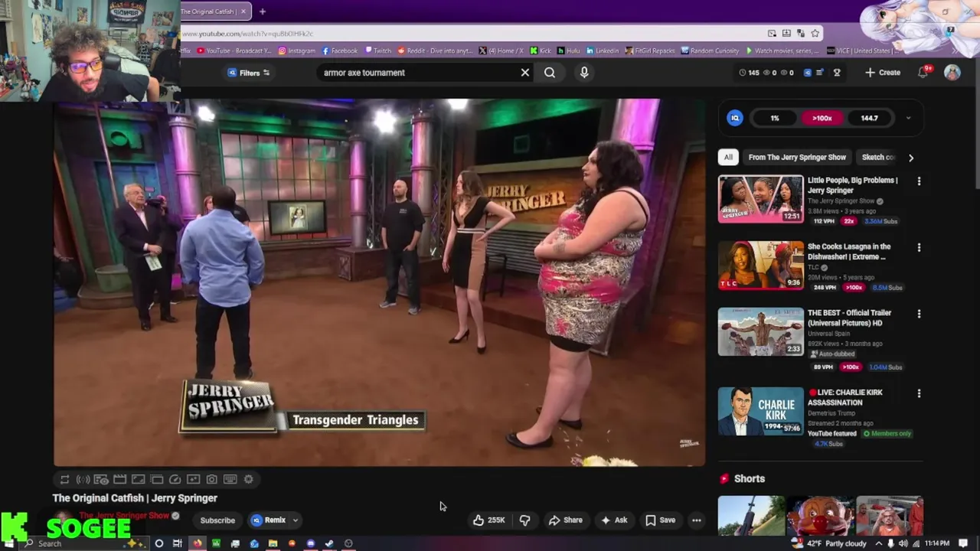The image size is (980, 551).
Task: Click the Ask button
Action: [614, 520]
